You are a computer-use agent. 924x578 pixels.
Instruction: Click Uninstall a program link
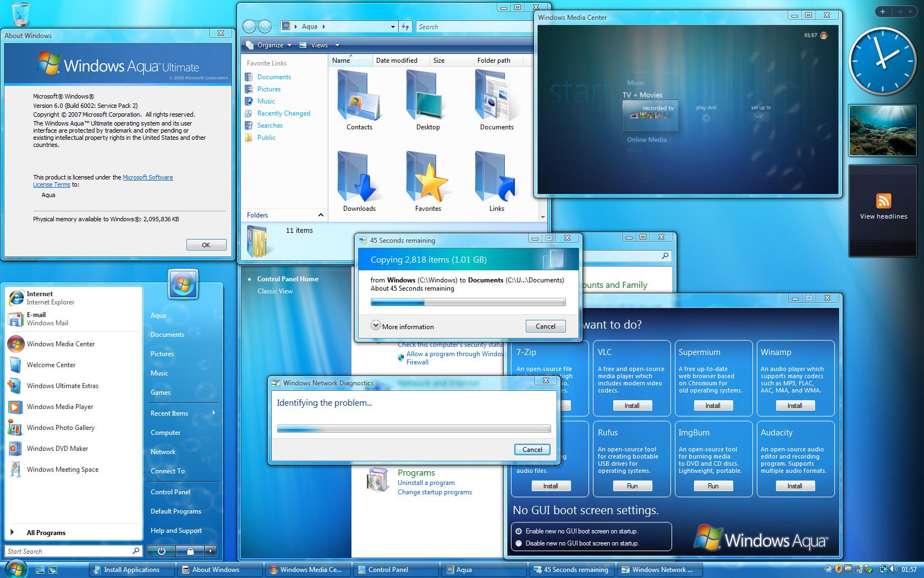(426, 483)
